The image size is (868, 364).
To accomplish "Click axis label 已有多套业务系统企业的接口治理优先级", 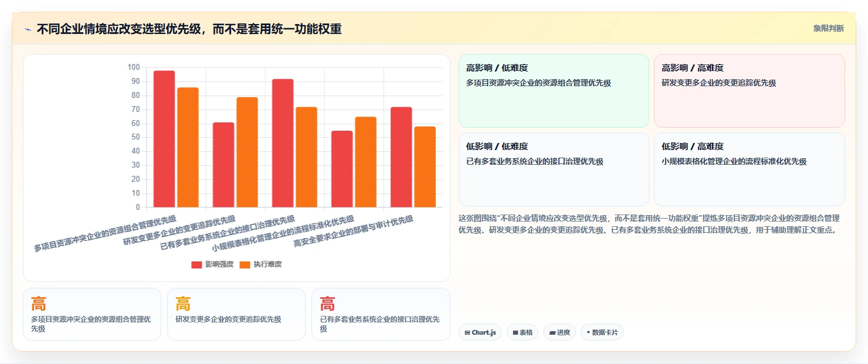I will (228, 233).
